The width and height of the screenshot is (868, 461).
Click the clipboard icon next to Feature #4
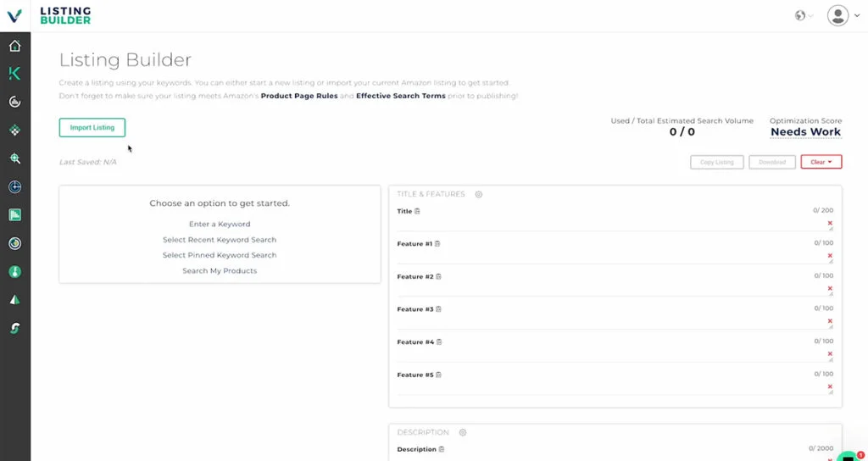click(x=439, y=342)
